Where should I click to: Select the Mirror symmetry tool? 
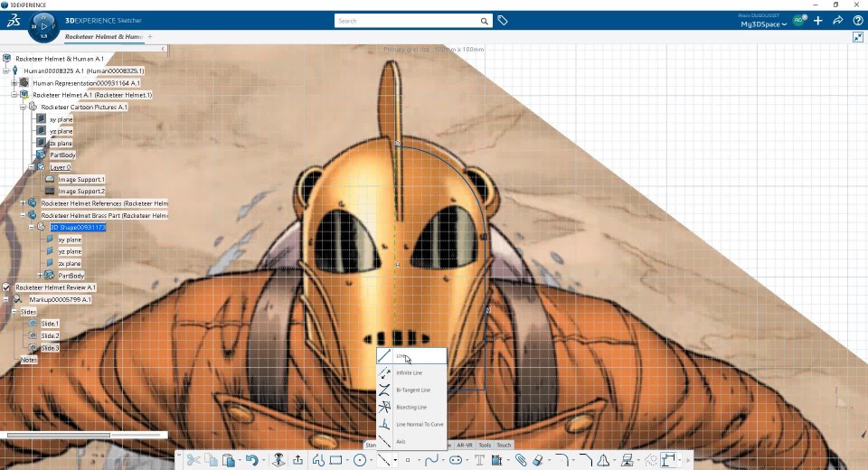pyautogui.click(x=603, y=460)
